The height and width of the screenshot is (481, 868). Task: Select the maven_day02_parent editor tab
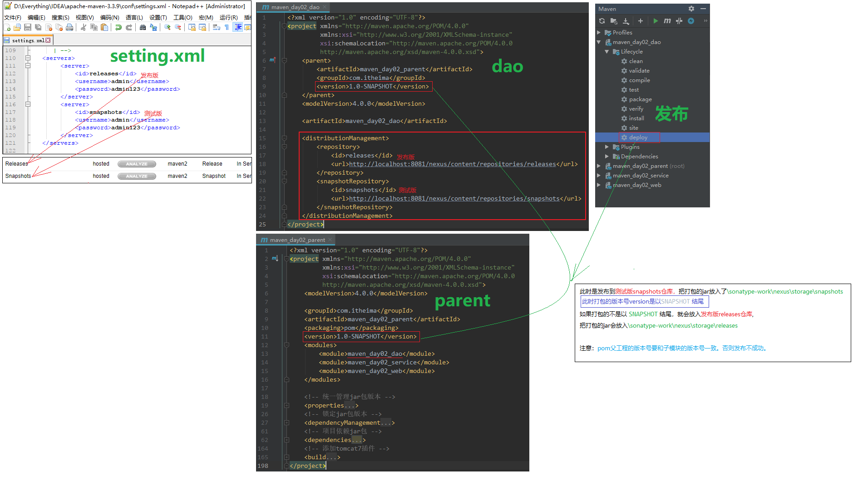pyautogui.click(x=295, y=240)
